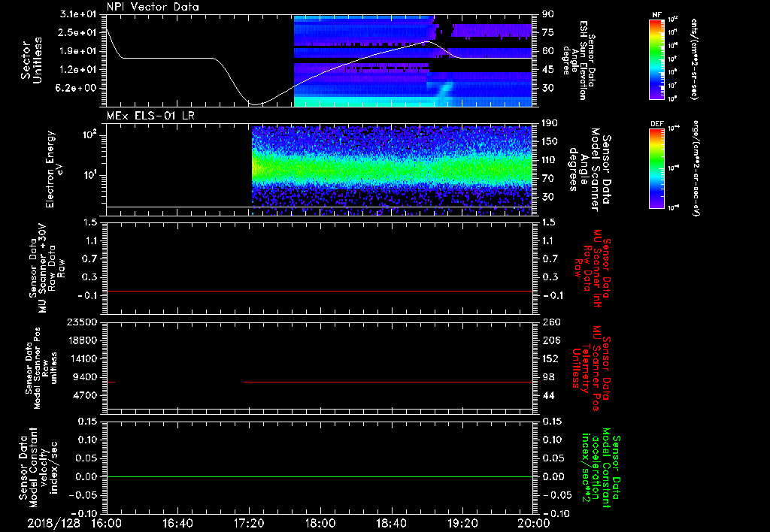Click the "23500" scanner position tick value

coord(82,322)
